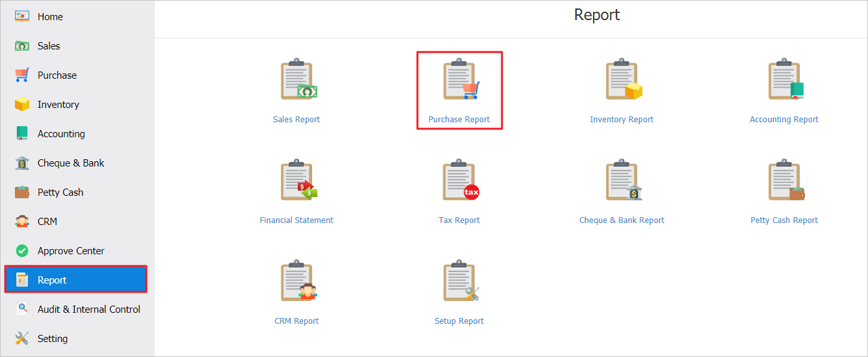Click the Tax Report text link
Viewport: 868px width, 357px height.
(x=459, y=220)
